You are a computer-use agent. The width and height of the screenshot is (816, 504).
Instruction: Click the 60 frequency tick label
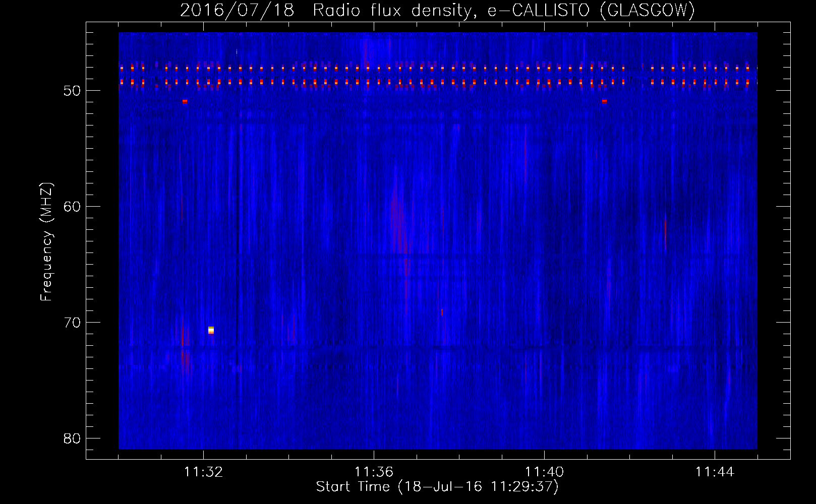click(x=73, y=207)
